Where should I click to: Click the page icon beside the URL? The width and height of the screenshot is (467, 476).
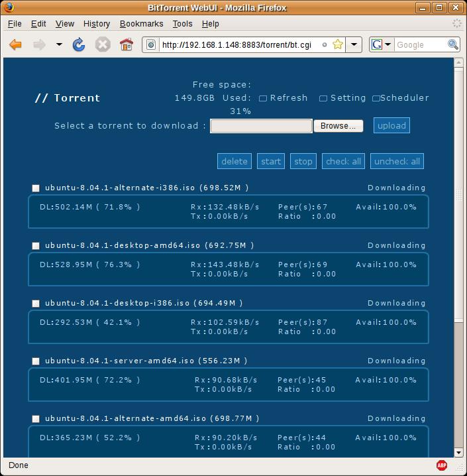tap(151, 44)
